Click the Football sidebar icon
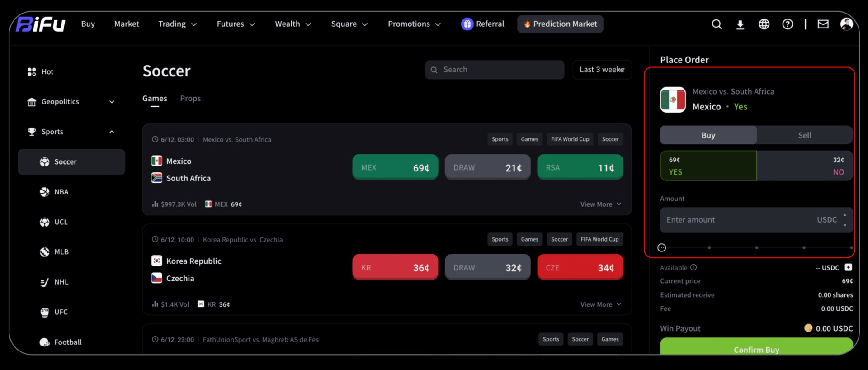The height and width of the screenshot is (370, 868). [x=44, y=342]
